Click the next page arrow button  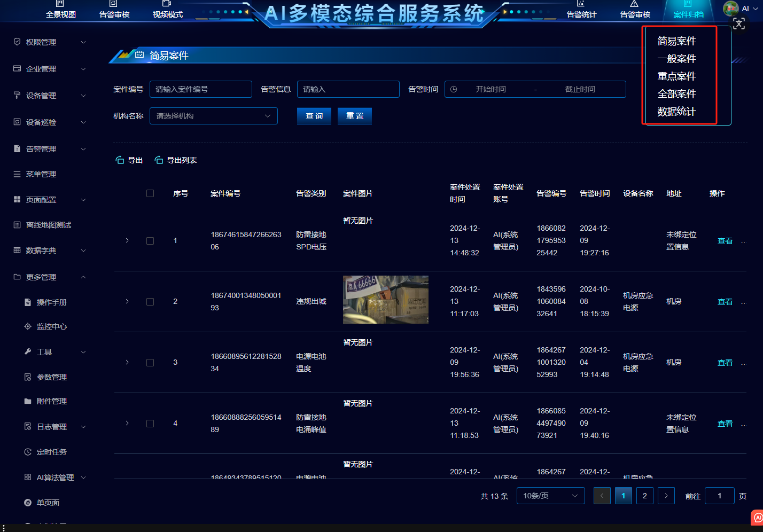click(666, 496)
